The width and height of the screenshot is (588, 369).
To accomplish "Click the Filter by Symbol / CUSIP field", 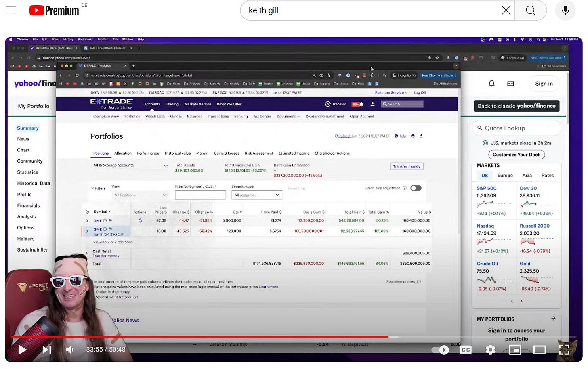I will point(200,195).
